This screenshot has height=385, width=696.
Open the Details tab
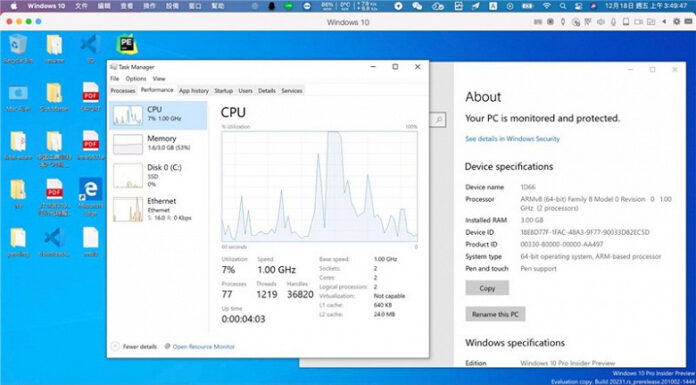(267, 91)
